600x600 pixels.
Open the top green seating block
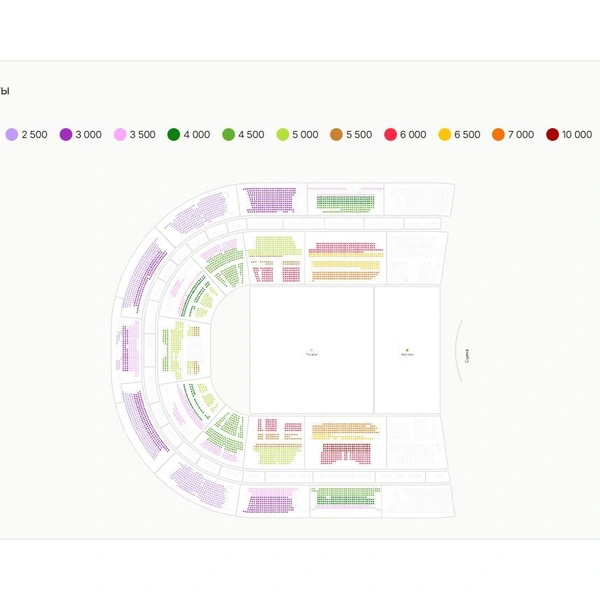point(345,202)
